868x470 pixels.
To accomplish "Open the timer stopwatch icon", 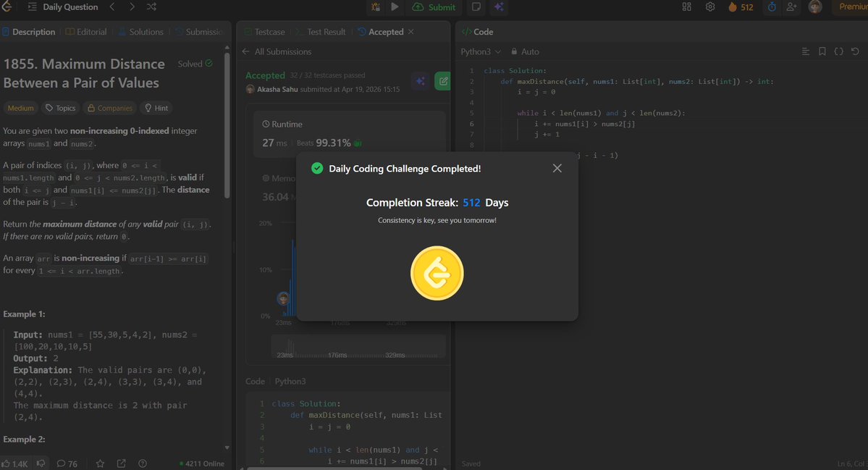I will 772,7.
